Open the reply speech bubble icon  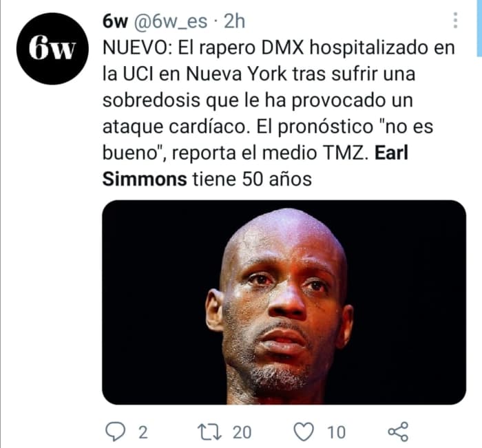point(115,431)
